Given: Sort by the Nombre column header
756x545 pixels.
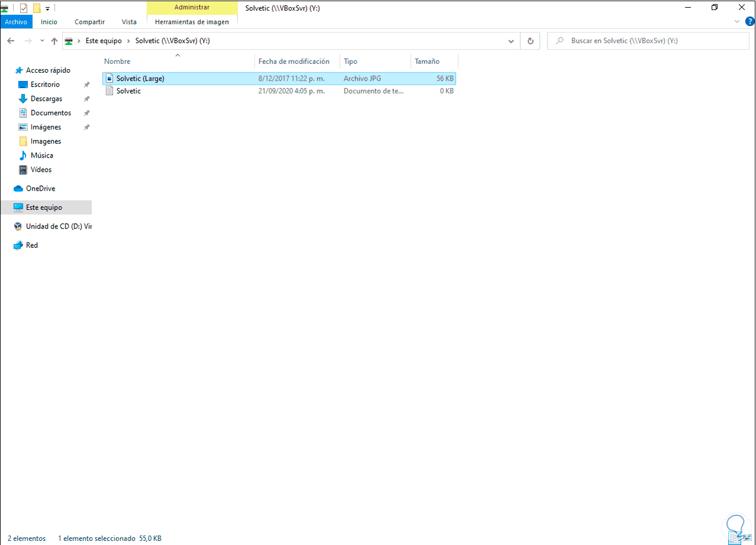Looking at the screenshot, I should point(117,62).
